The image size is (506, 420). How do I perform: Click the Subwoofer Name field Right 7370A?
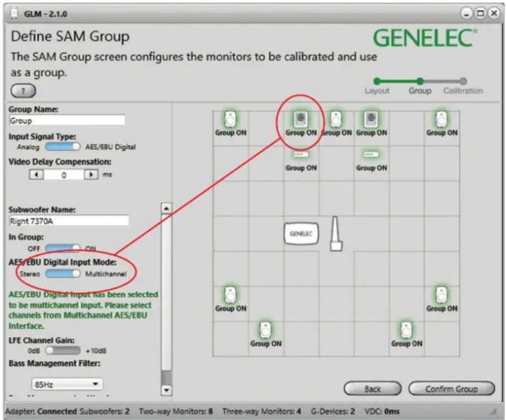click(x=69, y=221)
